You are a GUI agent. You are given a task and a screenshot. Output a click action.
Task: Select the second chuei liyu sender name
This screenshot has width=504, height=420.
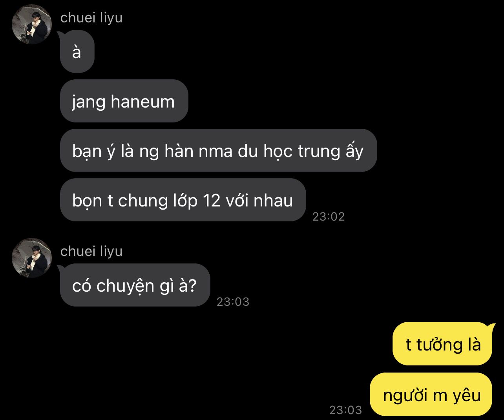coord(91,251)
